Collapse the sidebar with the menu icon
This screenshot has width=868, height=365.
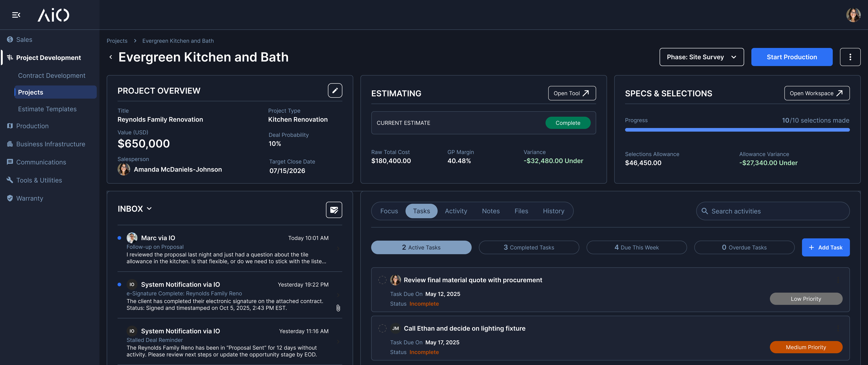point(16,15)
